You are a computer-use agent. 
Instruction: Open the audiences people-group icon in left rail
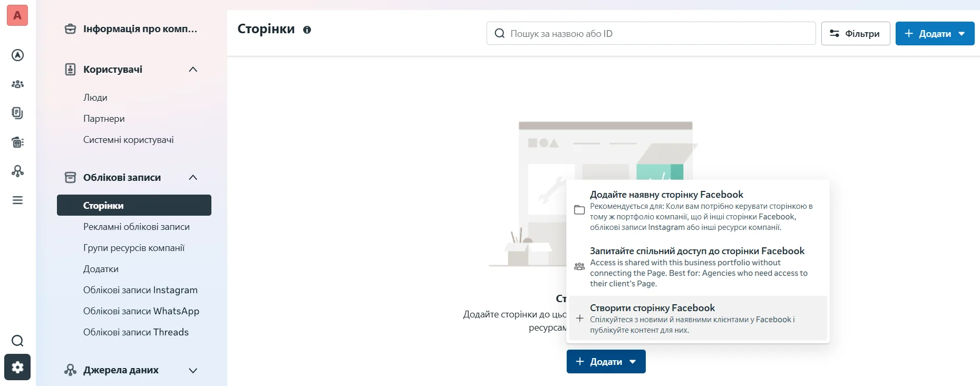click(x=17, y=84)
